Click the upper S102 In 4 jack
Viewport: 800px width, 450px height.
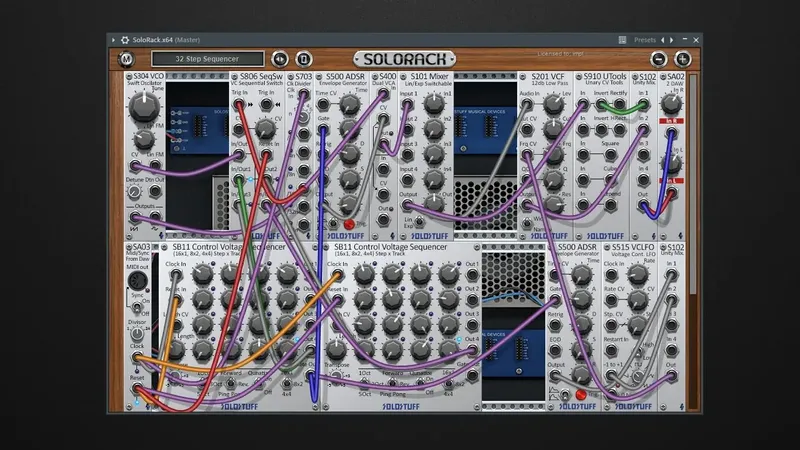643,180
